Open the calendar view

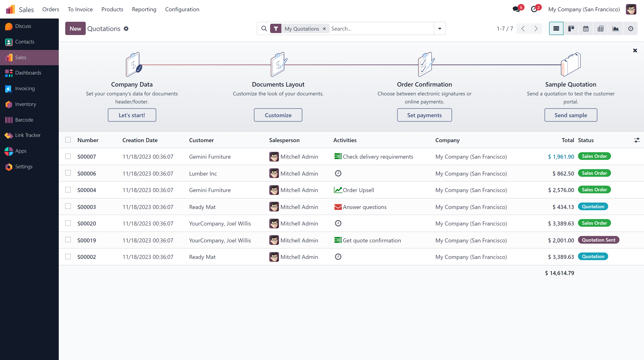[x=585, y=29]
